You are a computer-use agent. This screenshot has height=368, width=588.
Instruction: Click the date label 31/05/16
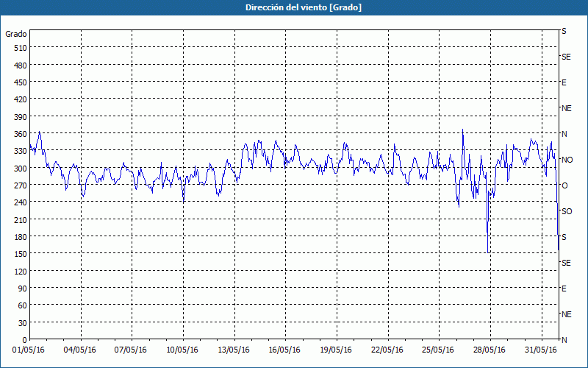541,350
